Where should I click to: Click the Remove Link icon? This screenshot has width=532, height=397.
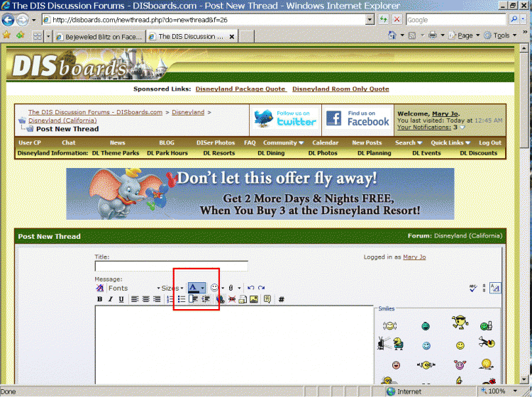pos(232,299)
